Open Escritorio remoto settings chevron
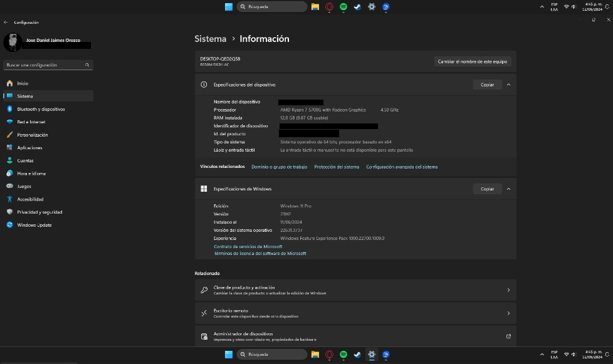The height and width of the screenshot is (364, 613). click(508, 313)
